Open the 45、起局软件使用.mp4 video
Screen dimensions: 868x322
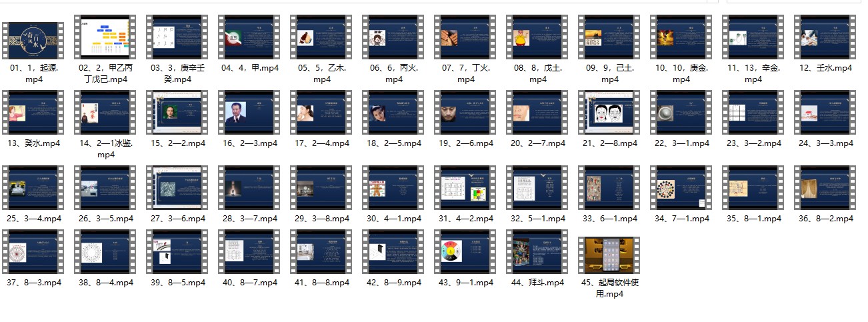coord(609,254)
